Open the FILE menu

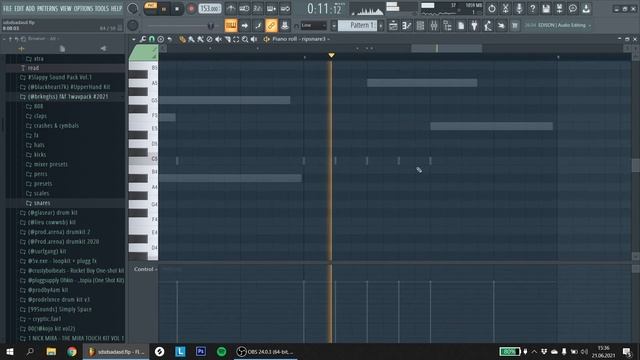pyautogui.click(x=7, y=9)
